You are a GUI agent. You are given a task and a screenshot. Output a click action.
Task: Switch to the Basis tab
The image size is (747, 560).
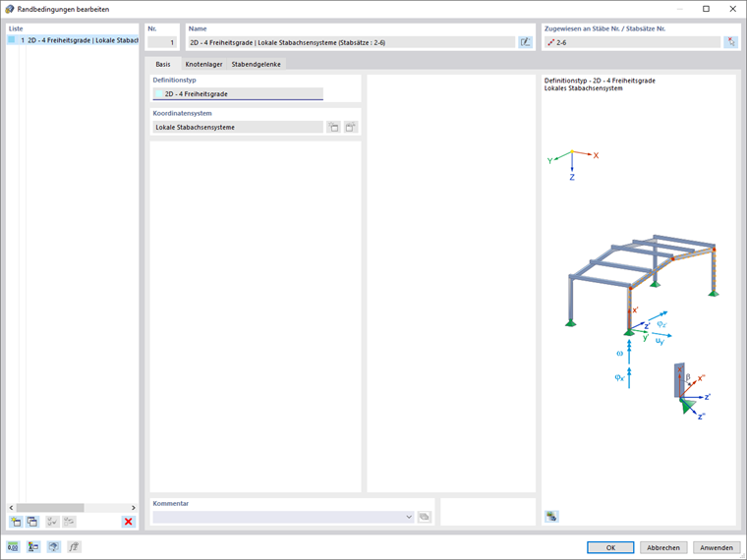163,64
